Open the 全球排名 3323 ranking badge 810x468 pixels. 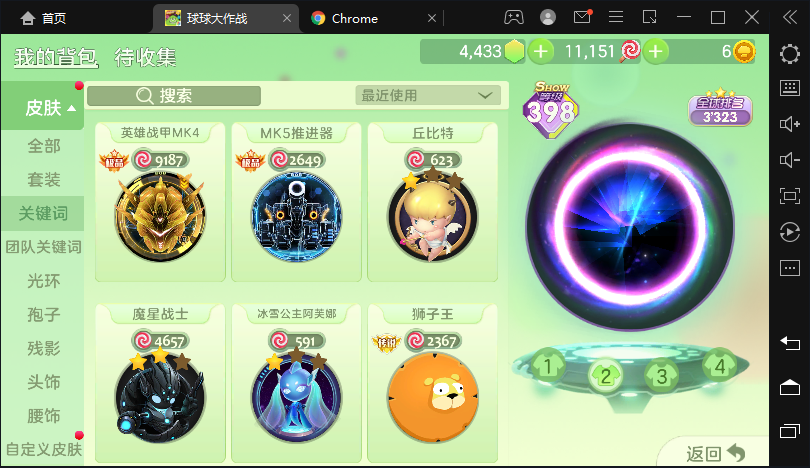(x=720, y=109)
